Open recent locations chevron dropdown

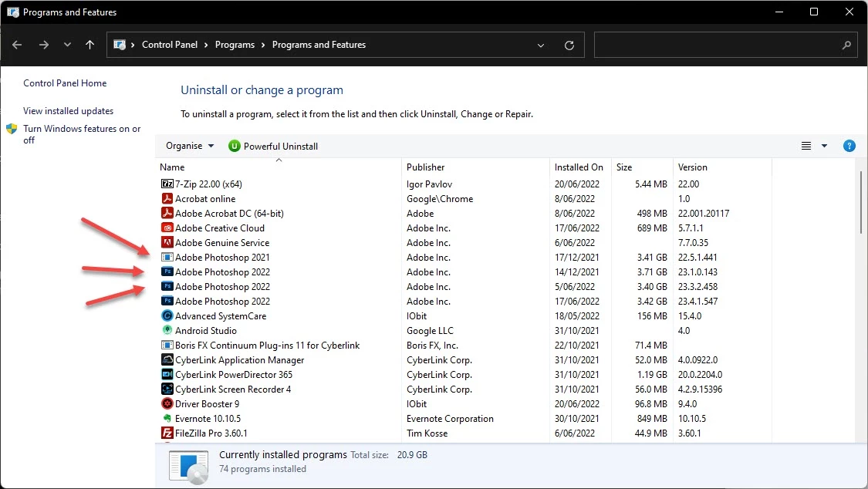pyautogui.click(x=67, y=45)
